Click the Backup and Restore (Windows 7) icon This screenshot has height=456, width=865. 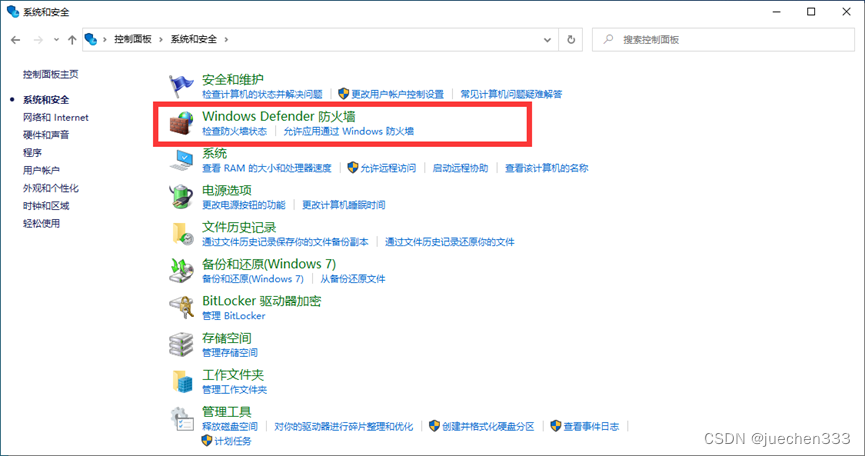click(x=181, y=271)
